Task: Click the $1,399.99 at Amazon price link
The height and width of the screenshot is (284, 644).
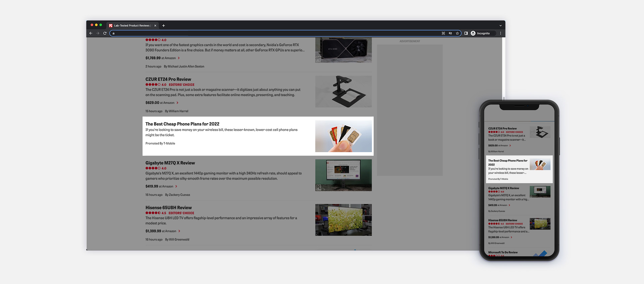Action: [161, 231]
